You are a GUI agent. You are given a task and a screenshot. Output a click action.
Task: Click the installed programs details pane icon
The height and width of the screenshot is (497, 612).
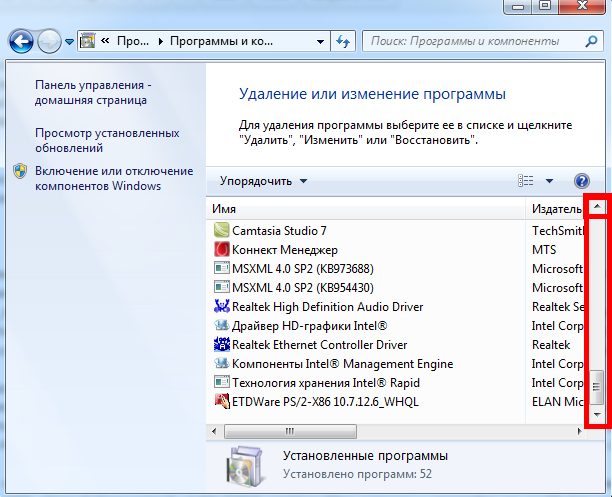(245, 467)
